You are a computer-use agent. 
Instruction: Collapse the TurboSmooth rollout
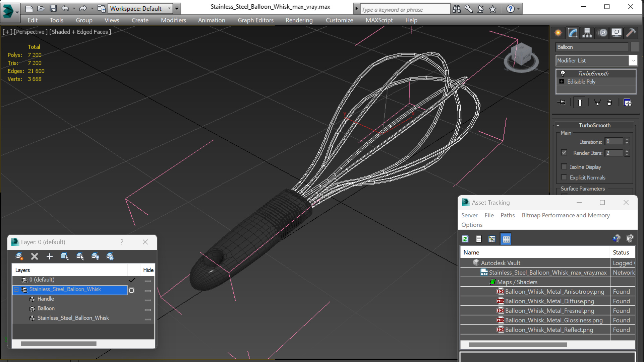pos(558,125)
